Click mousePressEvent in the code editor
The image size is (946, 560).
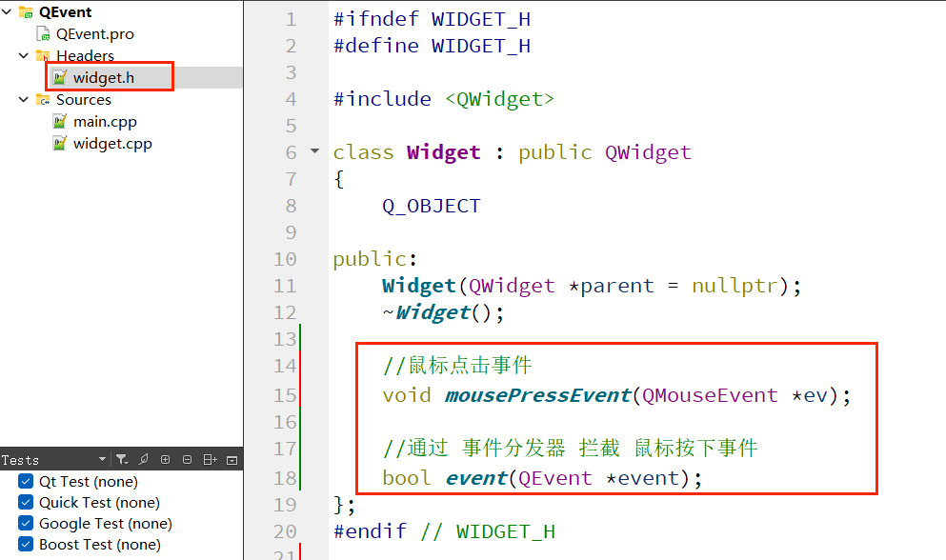point(537,395)
